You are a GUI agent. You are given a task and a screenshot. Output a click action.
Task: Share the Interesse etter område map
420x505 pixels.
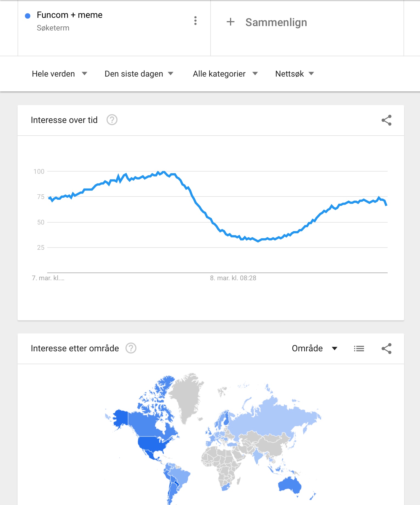click(x=387, y=349)
